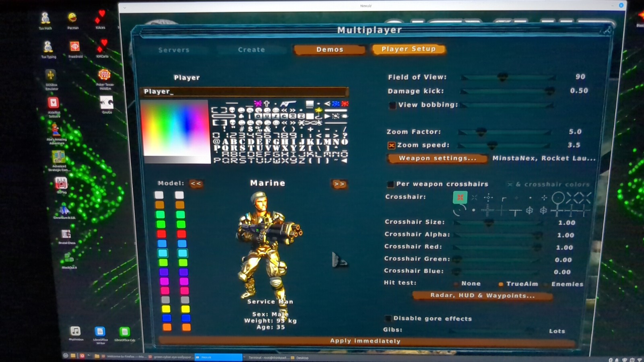Adjust the Field of View slider
This screenshot has width=644, height=362.
[508, 77]
